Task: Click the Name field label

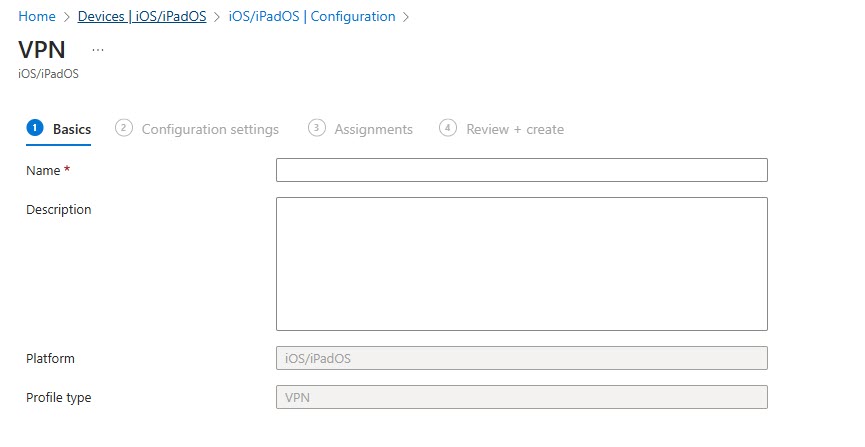Action: (43, 171)
